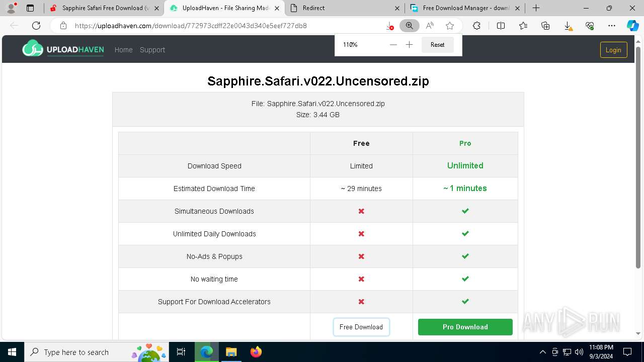Open Browser essentials heart icon
The width and height of the screenshot is (644, 362).
point(590,26)
